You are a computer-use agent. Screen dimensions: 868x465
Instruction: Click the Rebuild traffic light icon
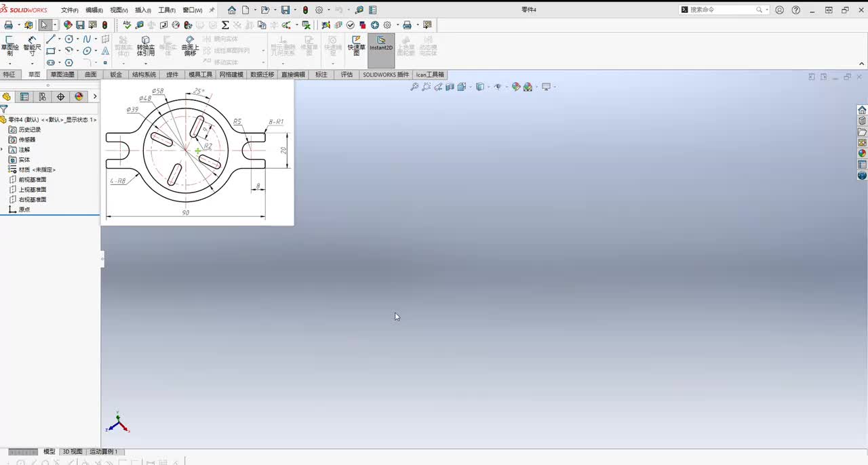pos(305,10)
